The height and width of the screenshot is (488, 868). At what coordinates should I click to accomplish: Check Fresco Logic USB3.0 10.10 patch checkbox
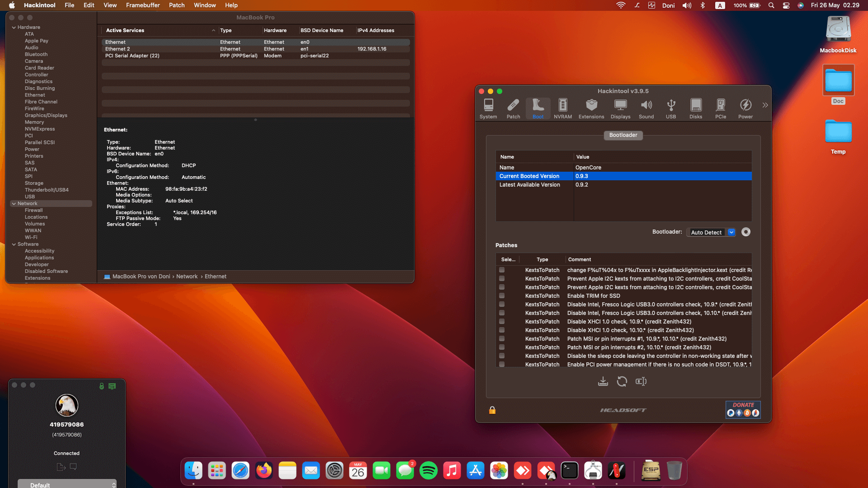click(x=502, y=313)
